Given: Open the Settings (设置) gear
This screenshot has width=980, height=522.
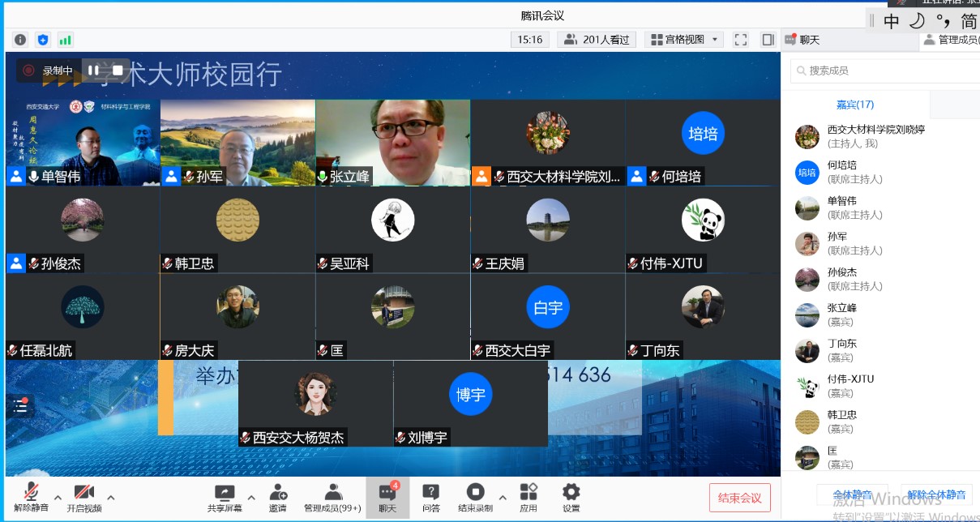Looking at the screenshot, I should click(571, 497).
